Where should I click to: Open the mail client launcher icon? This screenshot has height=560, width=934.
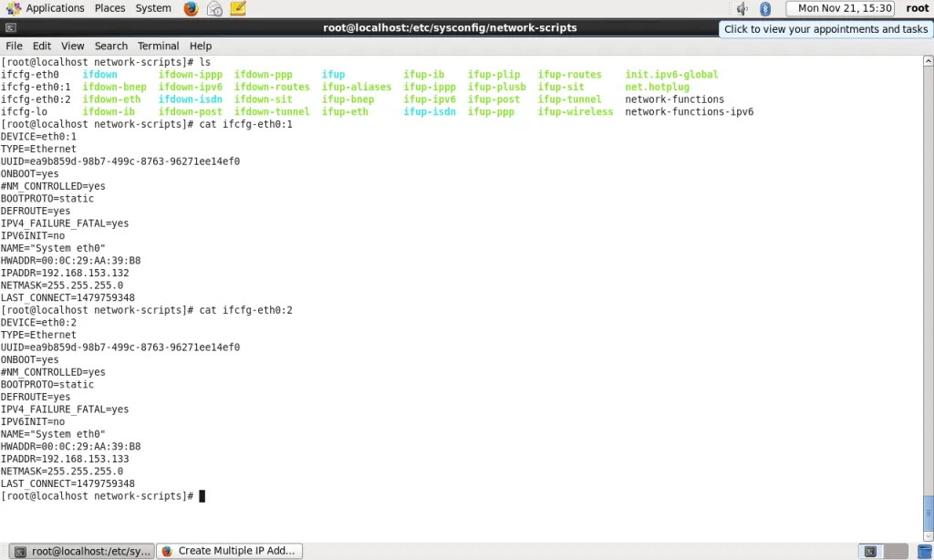tap(214, 8)
